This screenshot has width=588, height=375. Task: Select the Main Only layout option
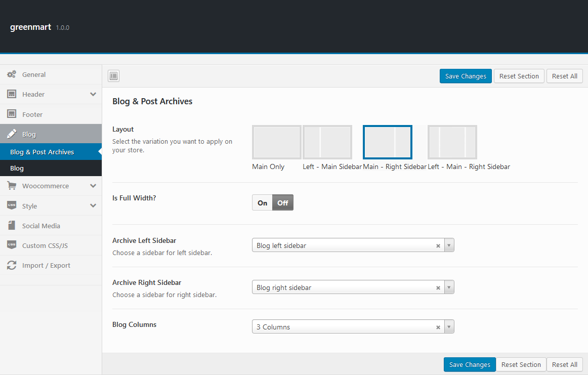pyautogui.click(x=276, y=142)
